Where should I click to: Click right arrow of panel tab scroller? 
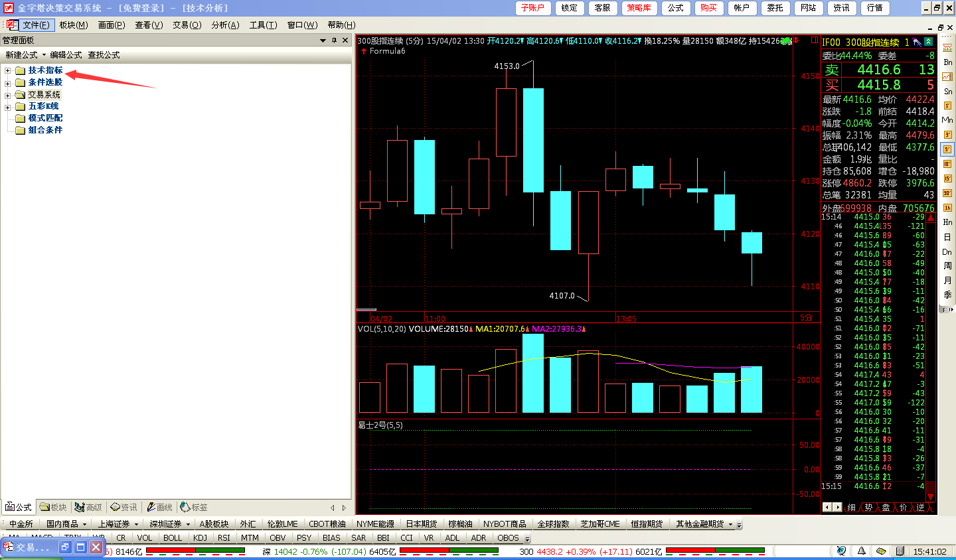pyautogui.click(x=344, y=508)
